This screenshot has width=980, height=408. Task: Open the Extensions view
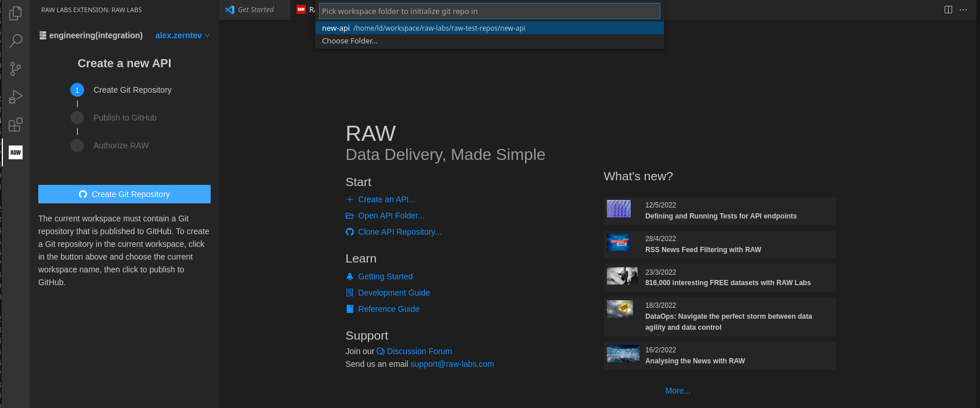pos(16,125)
